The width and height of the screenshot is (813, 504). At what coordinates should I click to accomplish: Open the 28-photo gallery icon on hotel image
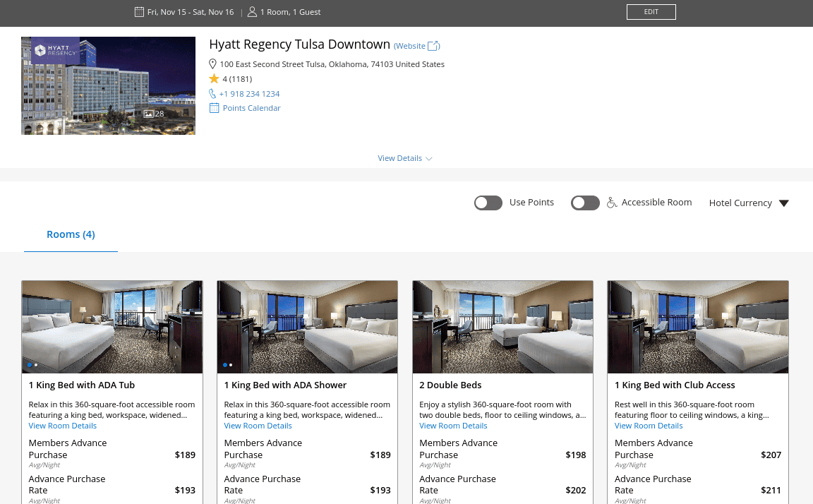pos(153,114)
